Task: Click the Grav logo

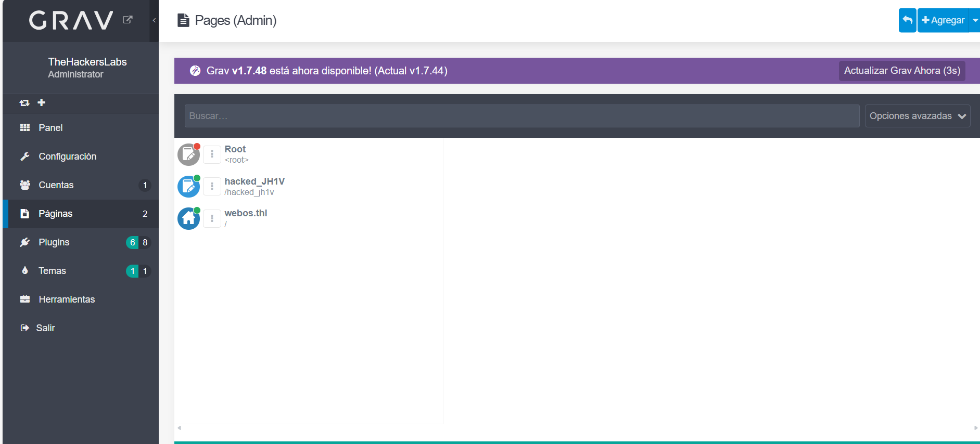Action: click(x=71, y=20)
